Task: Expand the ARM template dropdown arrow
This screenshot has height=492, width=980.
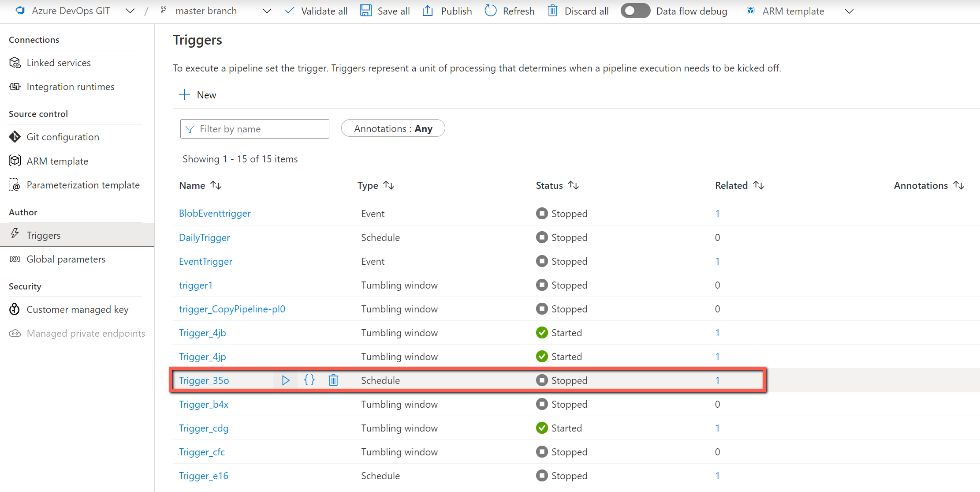Action: click(x=850, y=11)
